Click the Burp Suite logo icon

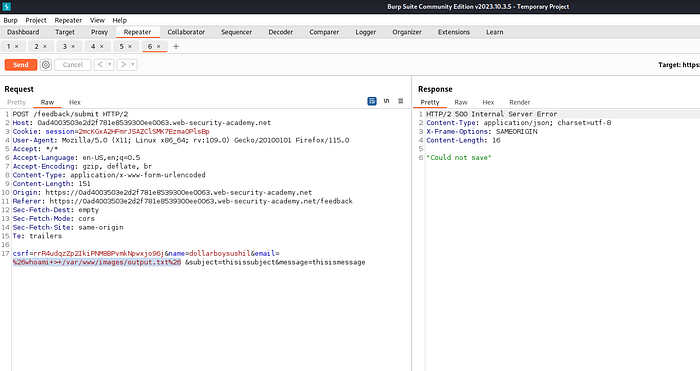tap(6, 6)
